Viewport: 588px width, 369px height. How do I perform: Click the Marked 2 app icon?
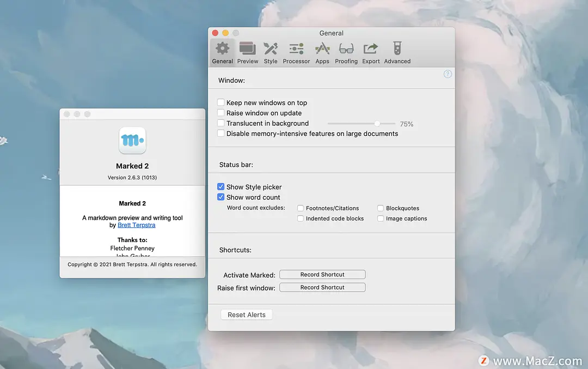tap(132, 141)
